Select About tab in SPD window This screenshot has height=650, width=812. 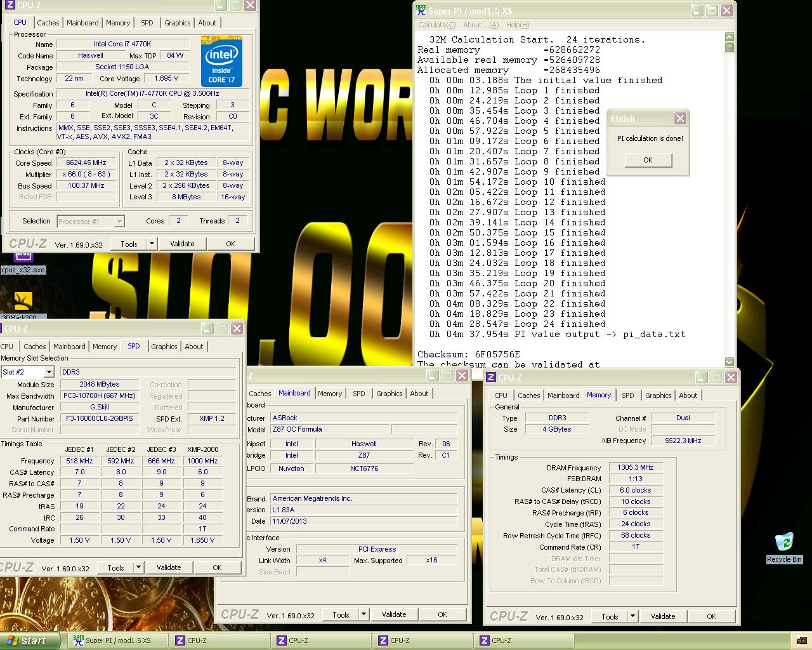(x=194, y=347)
